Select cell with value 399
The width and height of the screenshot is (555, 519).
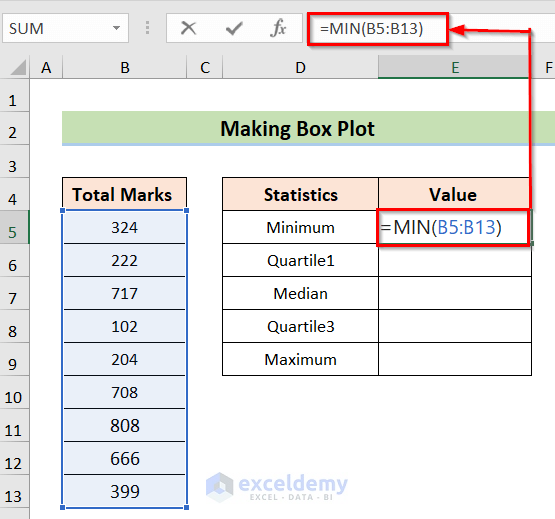[x=125, y=491]
